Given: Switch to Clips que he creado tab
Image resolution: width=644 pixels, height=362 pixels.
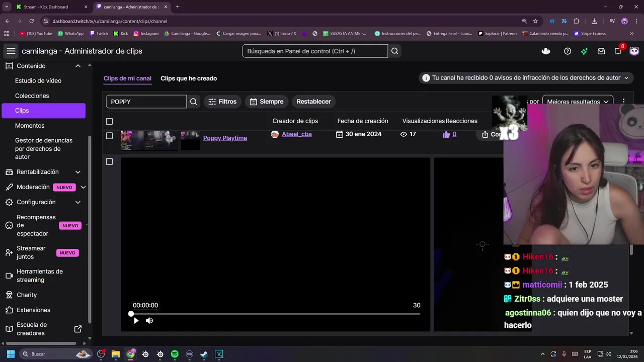Looking at the screenshot, I should 189,78.
